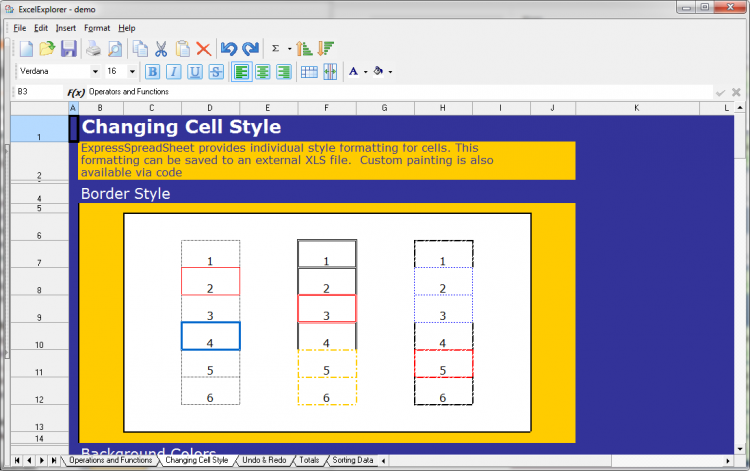Click the F(x) function button

(x=76, y=92)
